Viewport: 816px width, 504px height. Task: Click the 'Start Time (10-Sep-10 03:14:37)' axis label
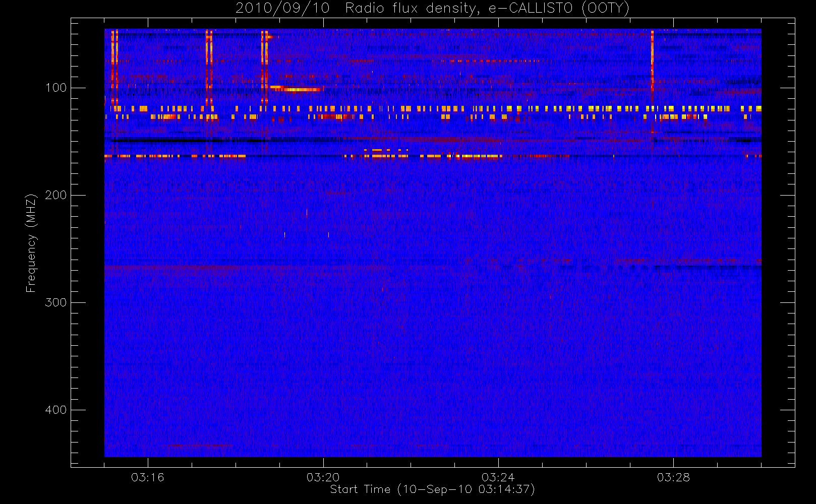pos(432,489)
